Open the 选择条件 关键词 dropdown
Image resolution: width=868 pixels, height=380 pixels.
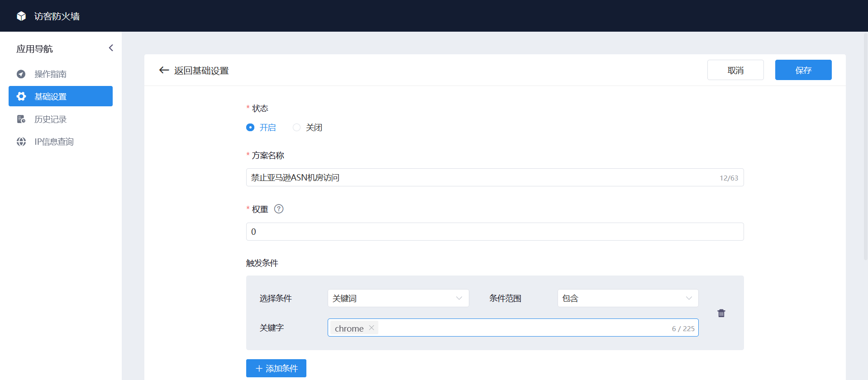click(398, 298)
